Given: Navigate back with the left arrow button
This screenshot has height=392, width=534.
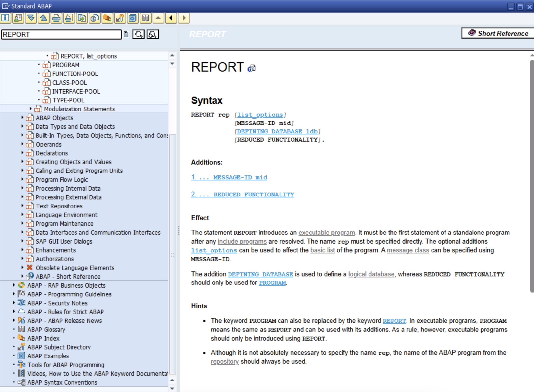Looking at the screenshot, I should click(x=171, y=18).
